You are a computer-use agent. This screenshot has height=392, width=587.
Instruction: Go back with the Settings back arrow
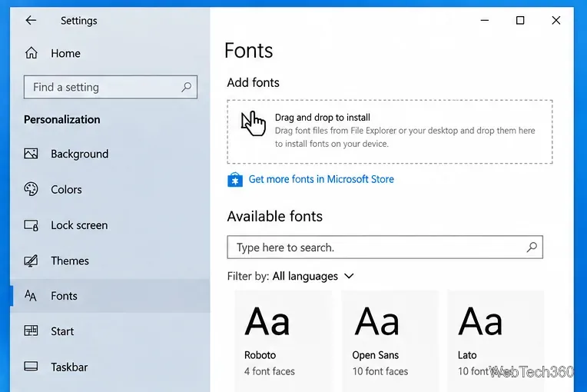(x=31, y=20)
